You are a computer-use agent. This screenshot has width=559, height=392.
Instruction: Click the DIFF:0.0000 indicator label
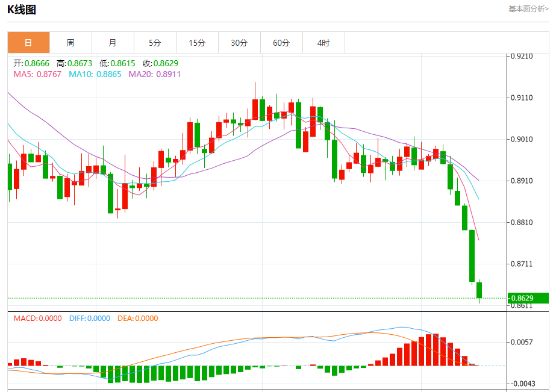coord(90,318)
